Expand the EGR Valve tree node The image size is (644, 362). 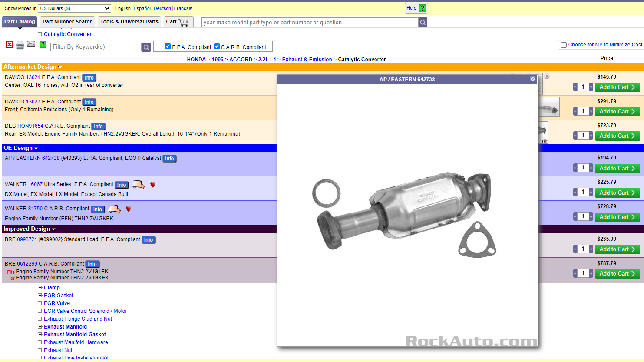[40, 303]
